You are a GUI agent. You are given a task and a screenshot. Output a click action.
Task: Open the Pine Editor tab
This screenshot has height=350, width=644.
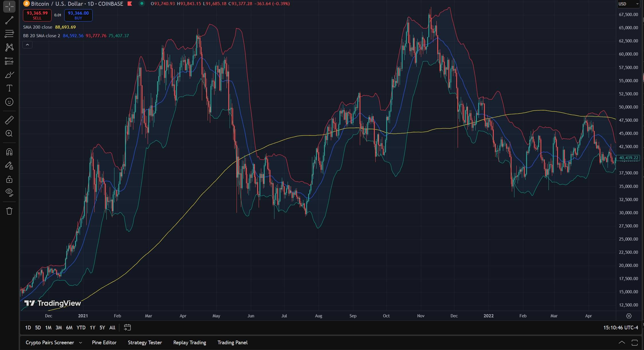[104, 343]
